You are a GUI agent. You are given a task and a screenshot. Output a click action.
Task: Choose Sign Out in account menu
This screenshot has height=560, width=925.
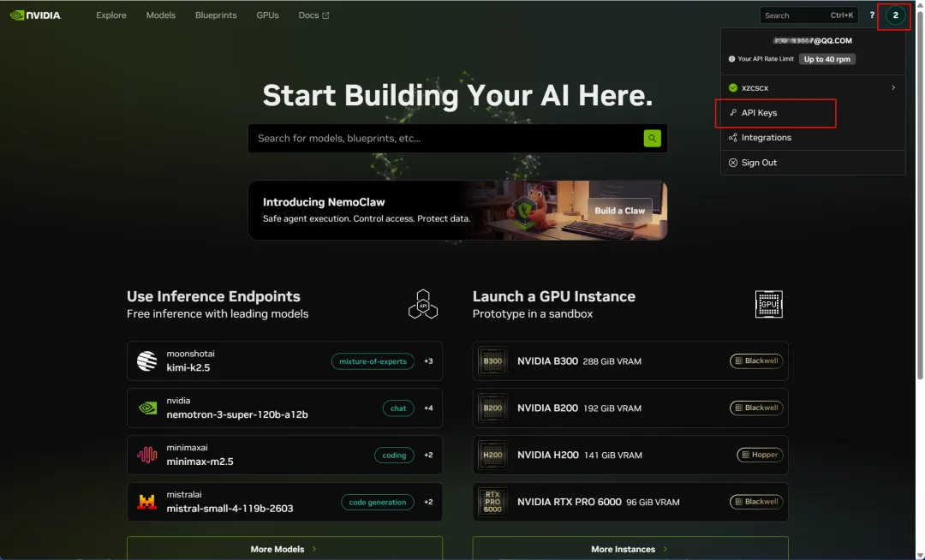(812, 163)
